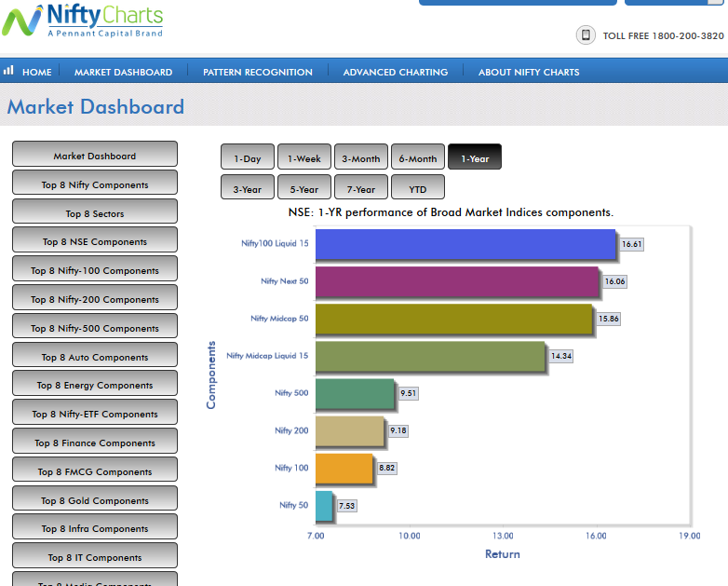
Task: Open Top 8 Auto Components
Action: click(x=95, y=355)
